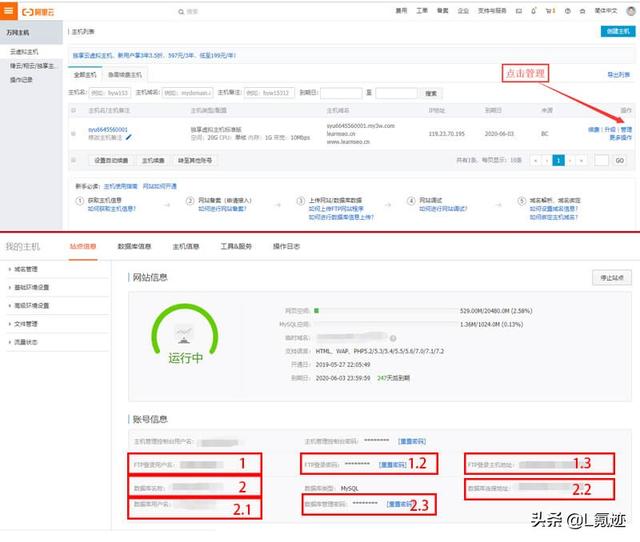The height and width of the screenshot is (542, 640).
Task: Click 主机续费 batch button
Action: point(153,160)
